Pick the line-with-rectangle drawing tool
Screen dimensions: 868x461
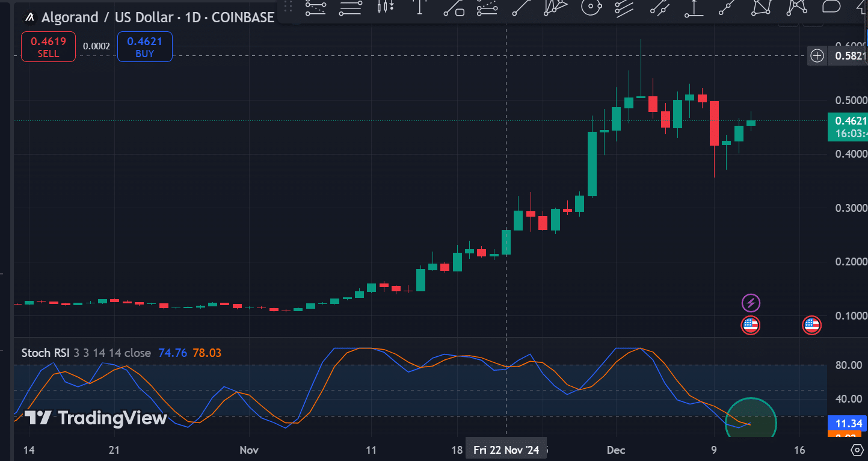click(x=454, y=7)
